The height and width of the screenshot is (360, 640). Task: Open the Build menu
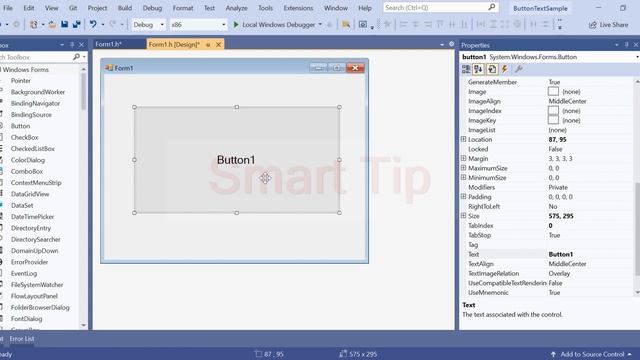pyautogui.click(x=125, y=8)
